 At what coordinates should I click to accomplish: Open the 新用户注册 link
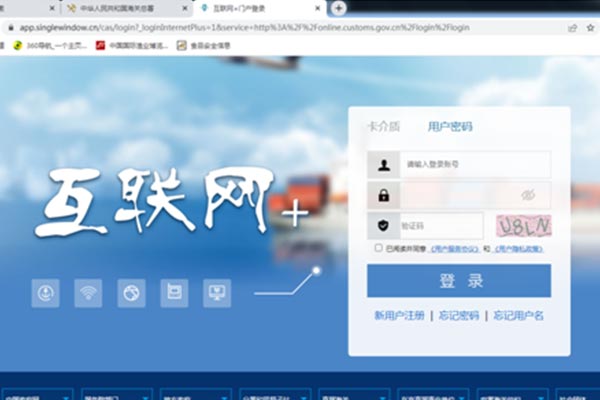(x=399, y=315)
